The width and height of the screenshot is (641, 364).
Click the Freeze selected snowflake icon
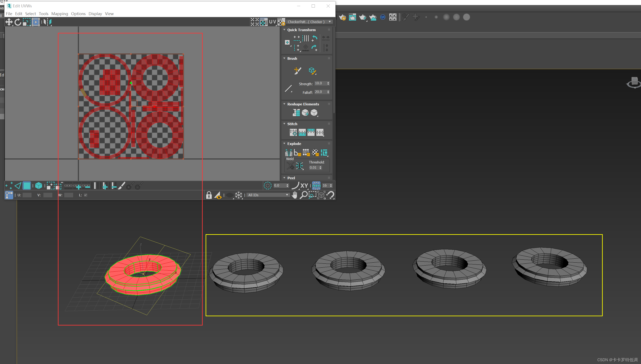238,195
